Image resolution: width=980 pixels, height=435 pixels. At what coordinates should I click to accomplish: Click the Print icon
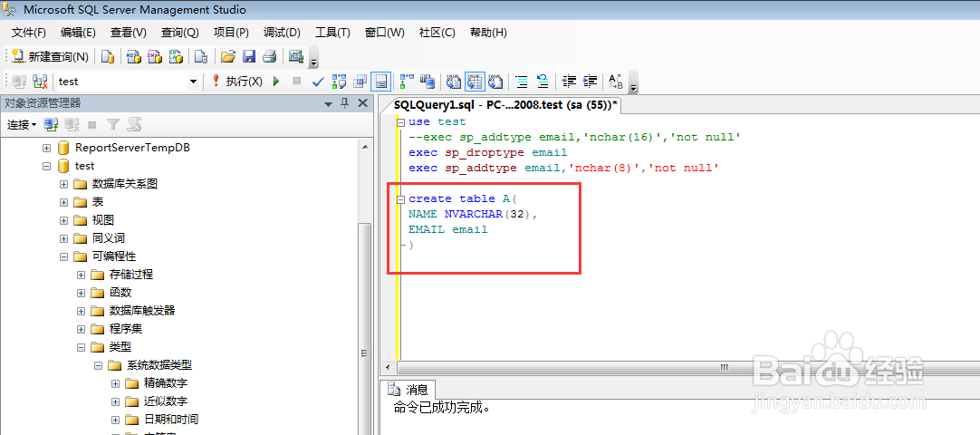click(x=269, y=57)
